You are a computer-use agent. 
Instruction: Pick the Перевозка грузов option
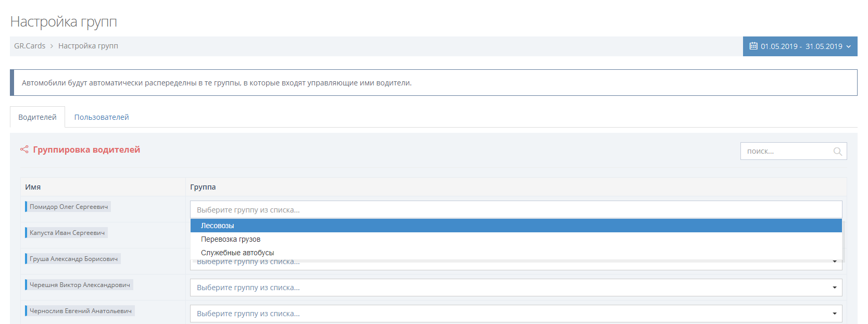(x=230, y=239)
